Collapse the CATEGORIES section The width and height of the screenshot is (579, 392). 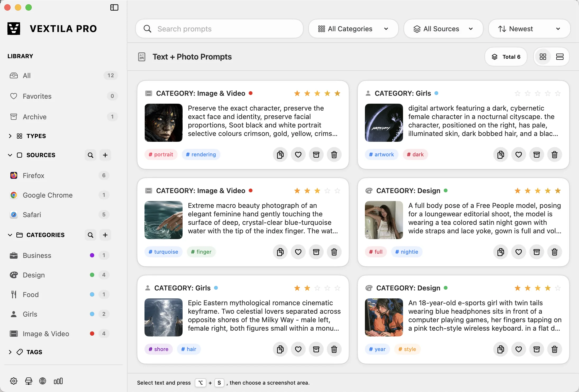(10, 235)
